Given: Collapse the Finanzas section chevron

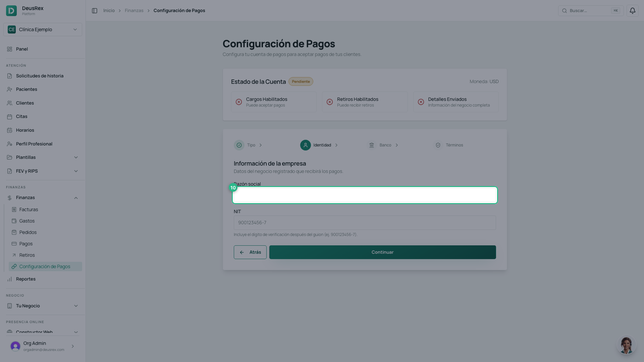Looking at the screenshot, I should click(x=76, y=198).
